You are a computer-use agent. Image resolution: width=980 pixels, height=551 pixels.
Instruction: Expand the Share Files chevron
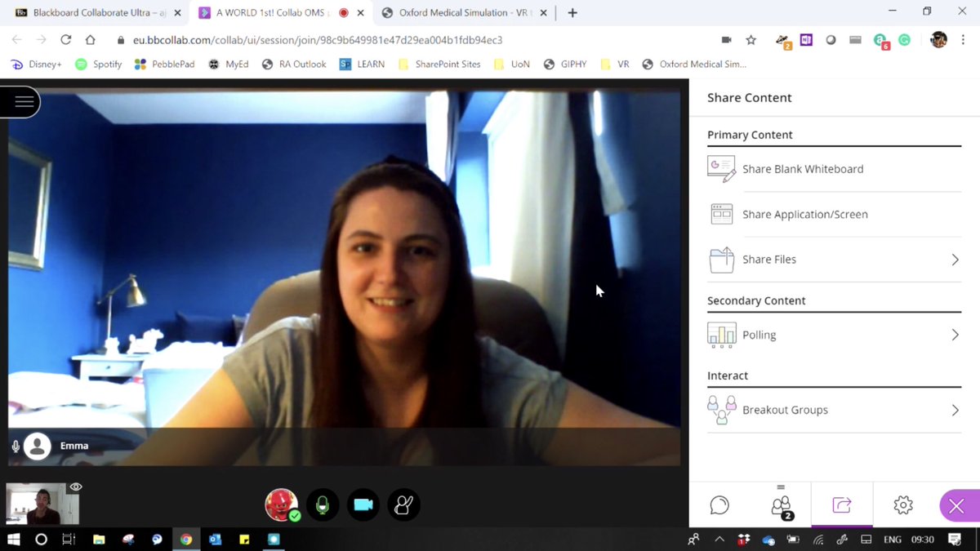(955, 260)
